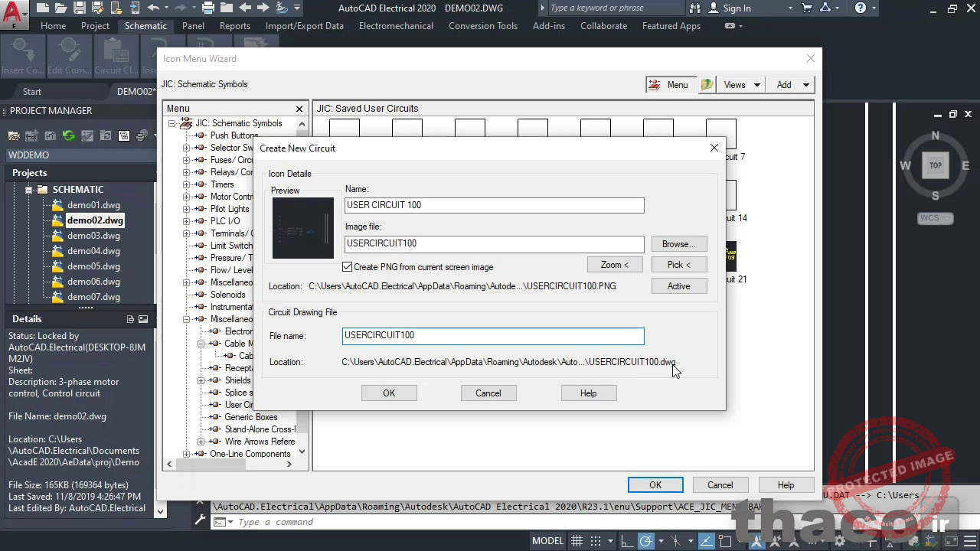Toggle polar tracking in status bar
Image resolution: width=980 pixels, height=551 pixels.
coord(645,541)
